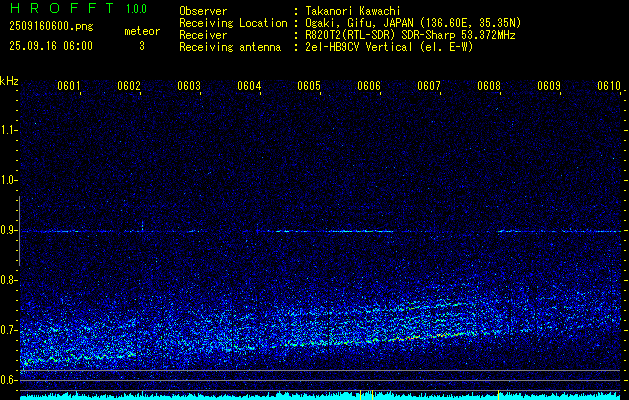Click the 0.7 kHz axis label
This screenshot has height=400, width=629.
9,330
